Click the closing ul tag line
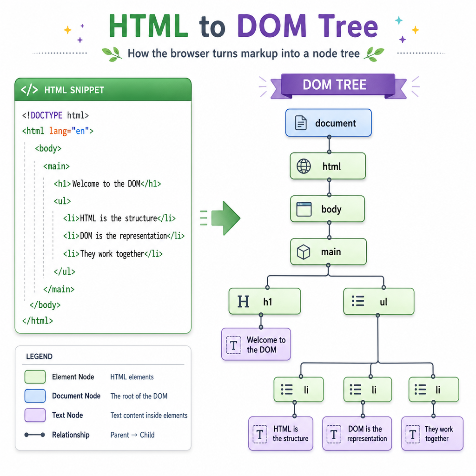This screenshot has width=476, height=476. tap(64, 271)
